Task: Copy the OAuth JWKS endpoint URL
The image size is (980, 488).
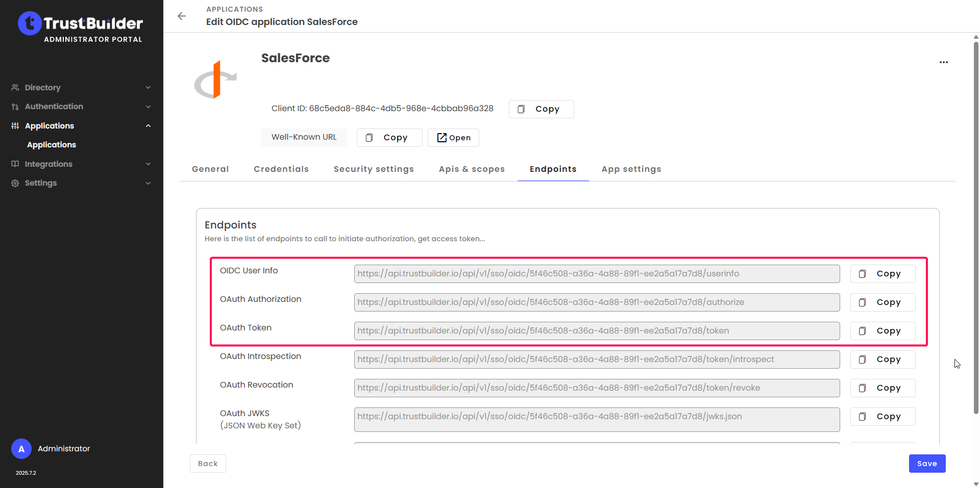Action: (883, 417)
